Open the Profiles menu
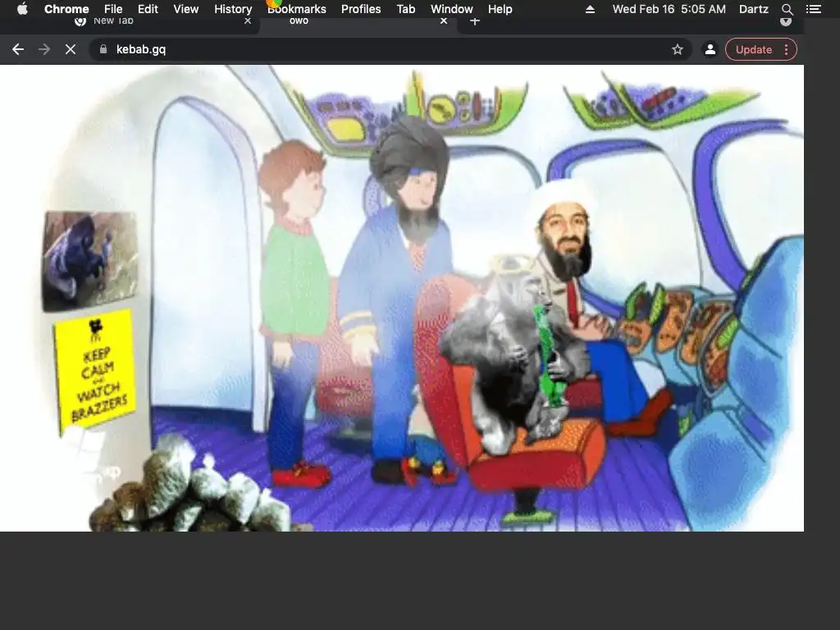This screenshot has width=840, height=630. tap(361, 9)
